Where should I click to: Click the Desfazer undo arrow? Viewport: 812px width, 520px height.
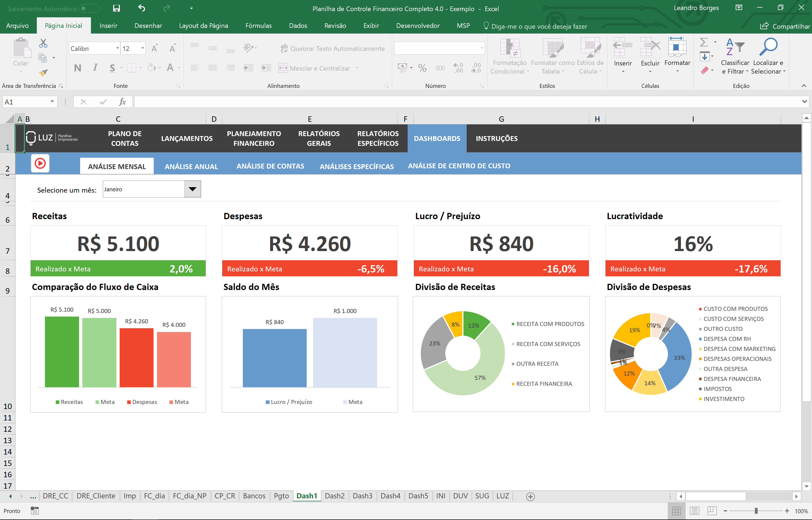142,8
